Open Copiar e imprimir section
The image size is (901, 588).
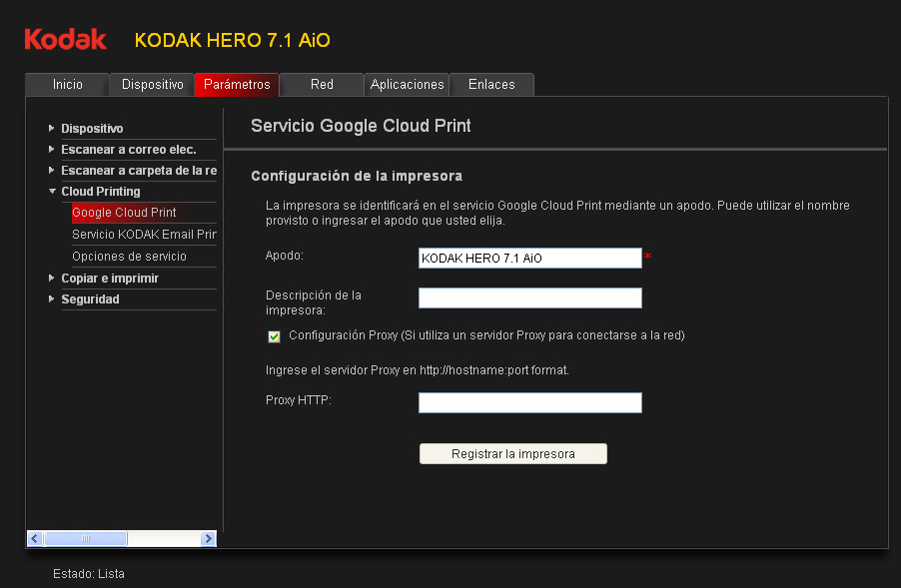click(x=110, y=278)
